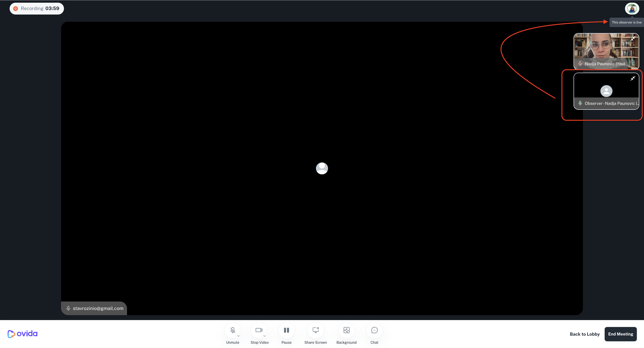The image size is (644, 348).
Task: Select the Nadja Paunovic (You) video thumbnail
Action: 606,51
